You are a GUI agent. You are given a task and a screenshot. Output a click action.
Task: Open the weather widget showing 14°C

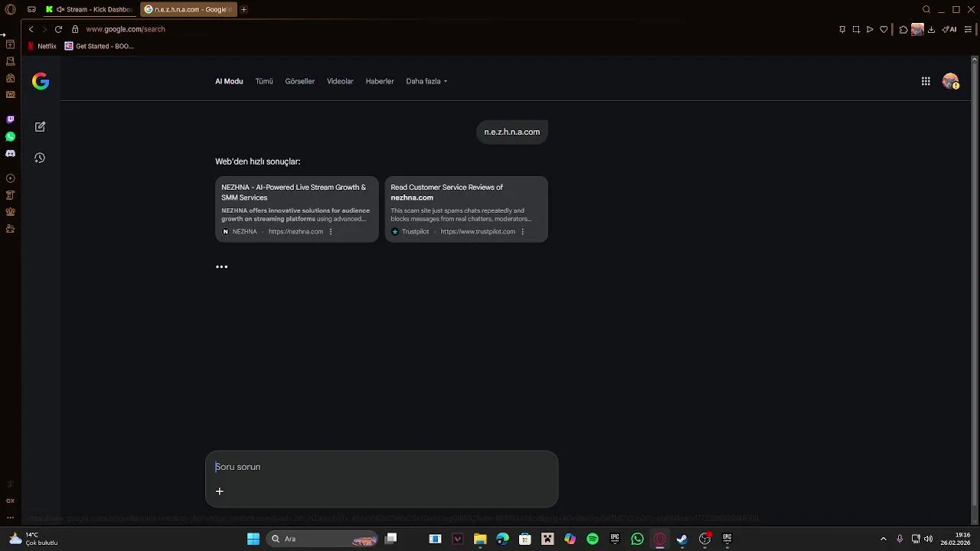(x=34, y=539)
